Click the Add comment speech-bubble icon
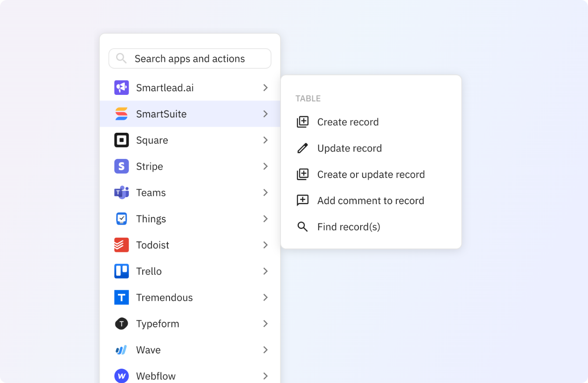The image size is (588, 383). 303,201
